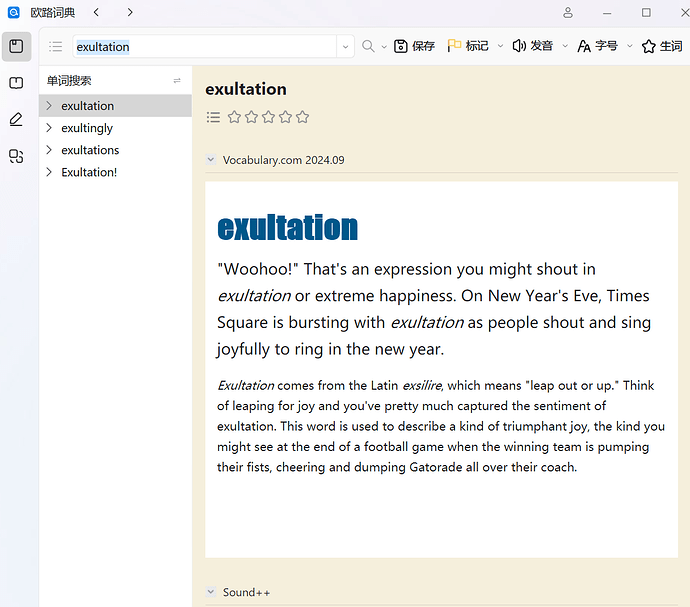The width and height of the screenshot is (690, 607).
Task: Set rating to the first star
Action: pos(234,117)
